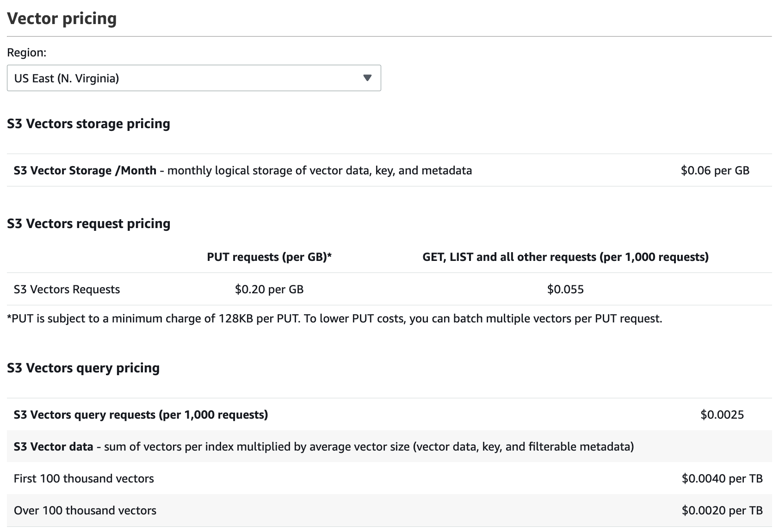The height and width of the screenshot is (532, 779).
Task: Click the Region dropdown arrow triangle
Action: coord(367,78)
